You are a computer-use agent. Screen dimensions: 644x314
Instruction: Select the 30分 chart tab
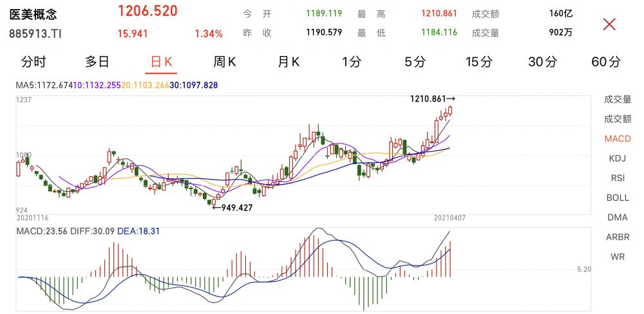click(x=542, y=62)
